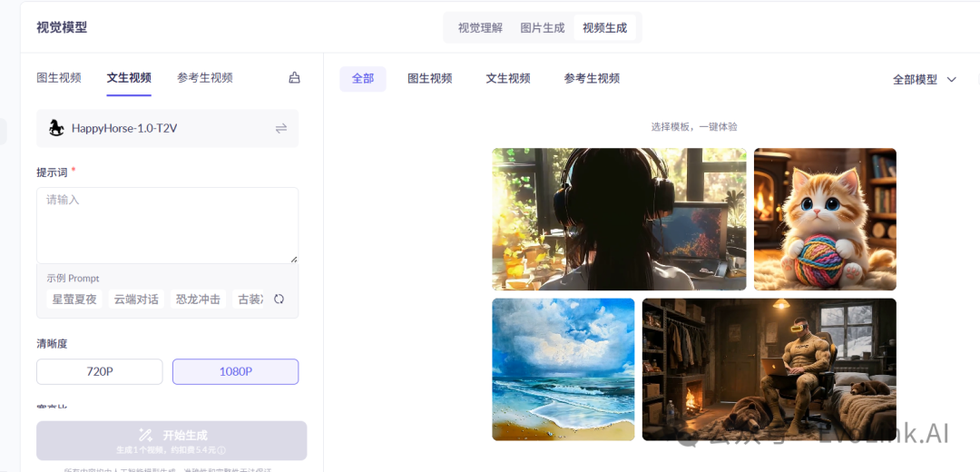
Task: Click the clear/eraser icon beside 参考生视频
Action: (294, 78)
